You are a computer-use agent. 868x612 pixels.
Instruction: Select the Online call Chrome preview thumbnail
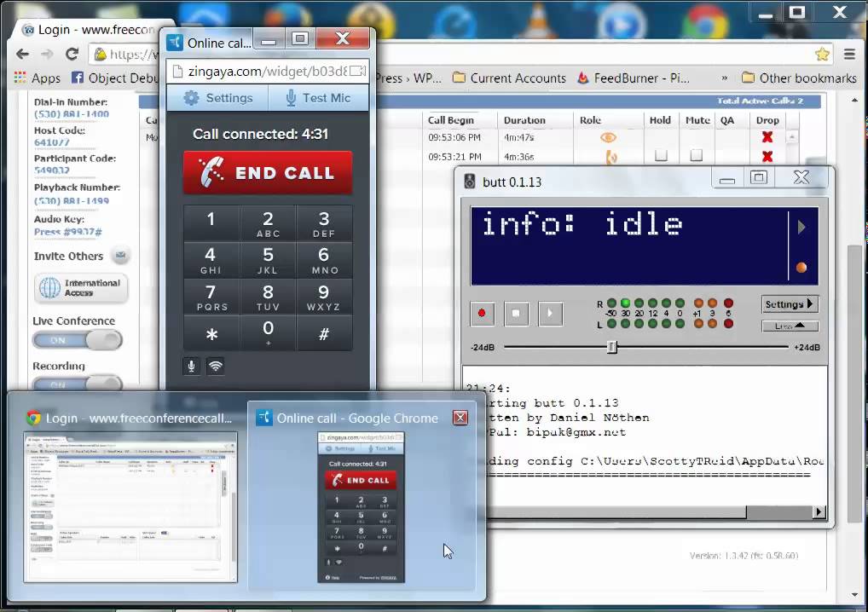point(361,507)
